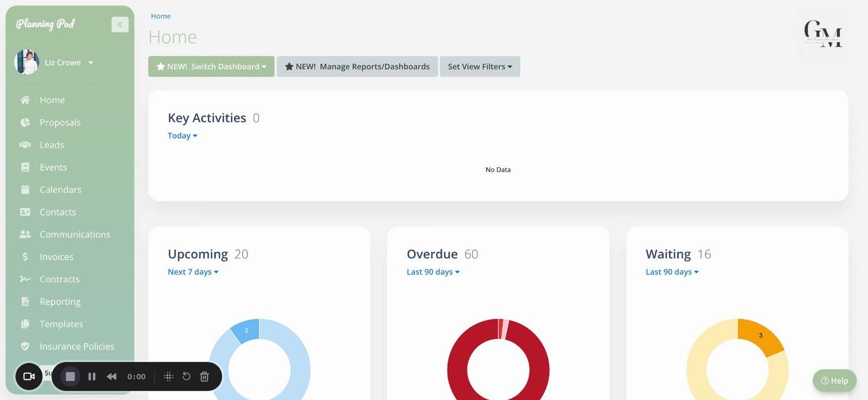The width and height of the screenshot is (868, 400).
Task: Click the Contracts signature icon
Action: click(x=25, y=279)
